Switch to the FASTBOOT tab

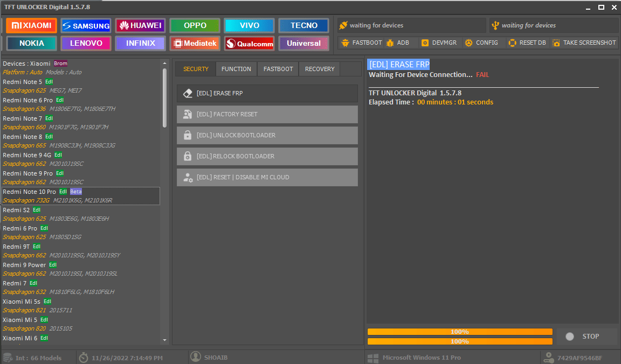coord(278,68)
